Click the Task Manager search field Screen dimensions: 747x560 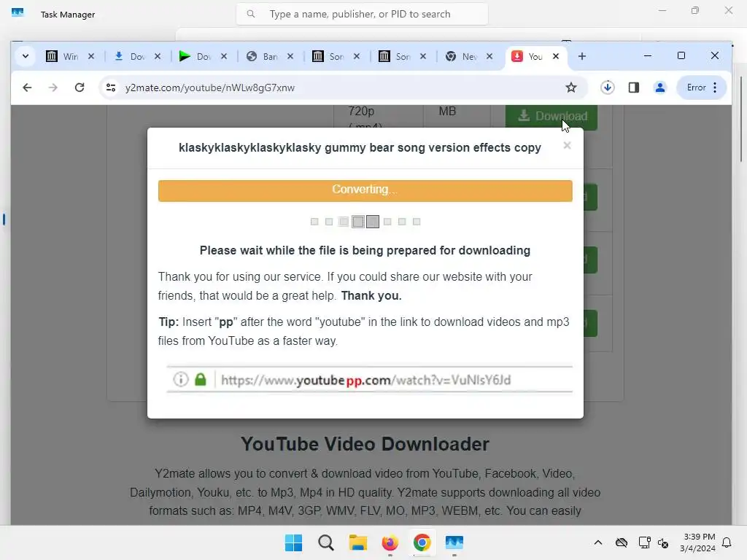362,15
